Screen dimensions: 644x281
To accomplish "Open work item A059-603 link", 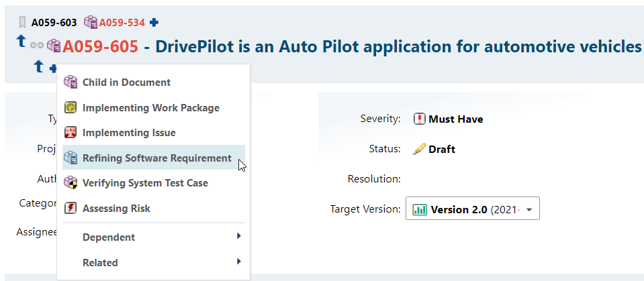I will click(54, 23).
